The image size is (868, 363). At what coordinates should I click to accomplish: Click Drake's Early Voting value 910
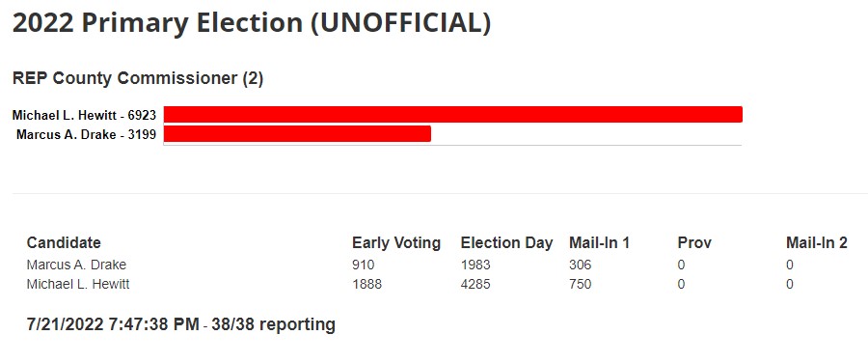click(x=364, y=265)
